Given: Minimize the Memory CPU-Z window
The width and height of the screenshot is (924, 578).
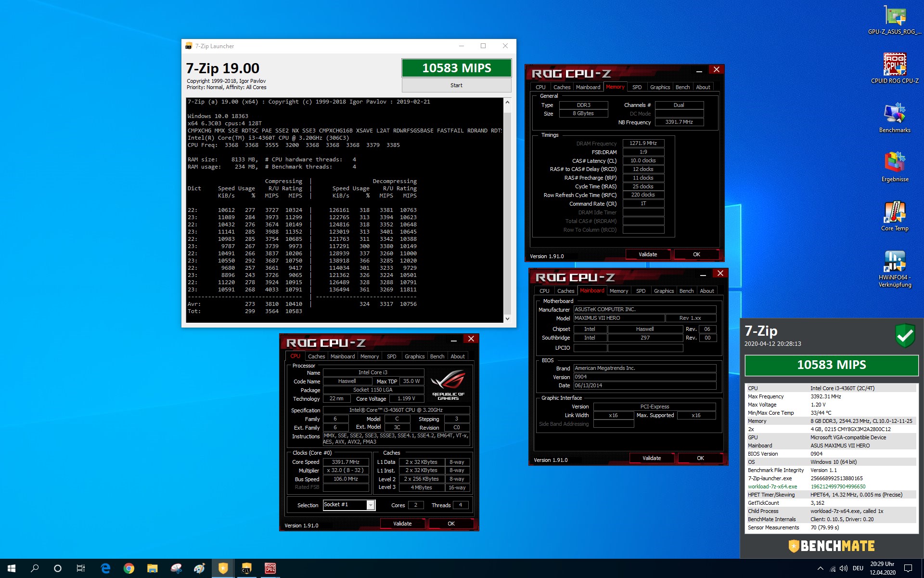Looking at the screenshot, I should (x=699, y=70).
